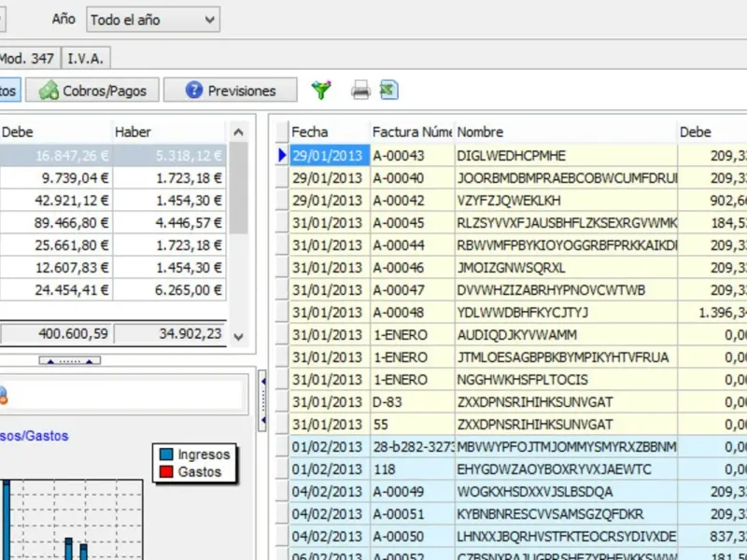The image size is (747, 560).
Task: Click the name DVVWHZIZABRHYPNOVCWTWB
Action: tap(551, 290)
